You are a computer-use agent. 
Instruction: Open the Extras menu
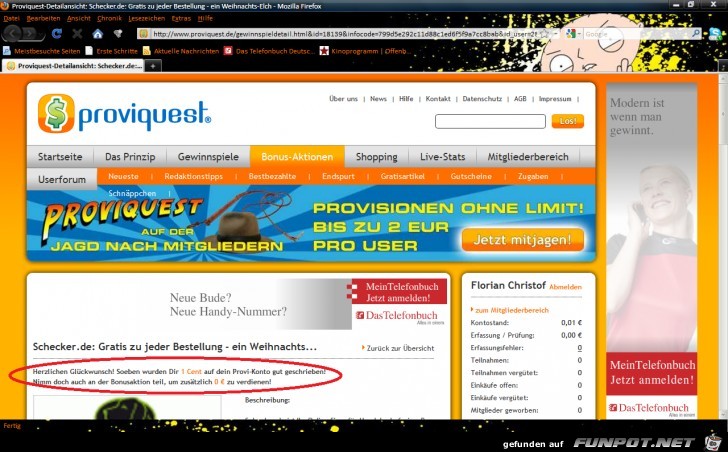(x=181, y=19)
